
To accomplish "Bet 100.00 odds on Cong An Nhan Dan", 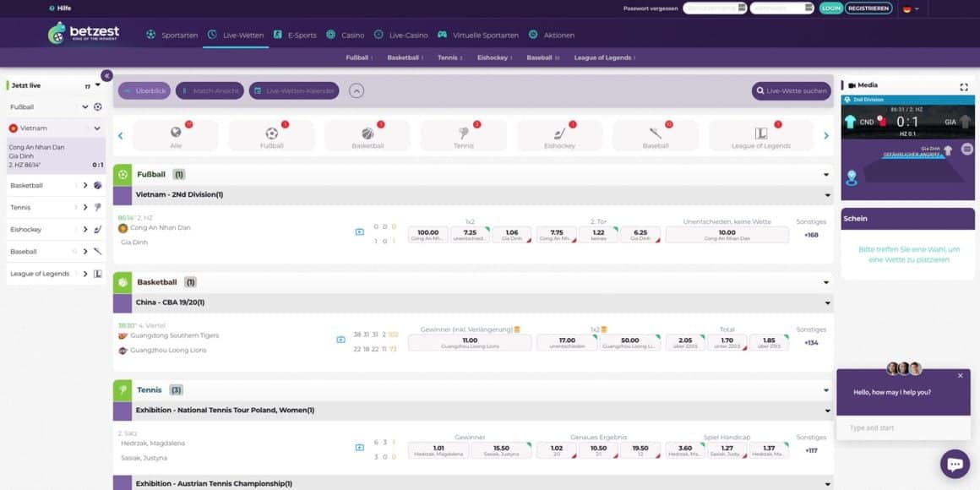I will click(x=428, y=234).
